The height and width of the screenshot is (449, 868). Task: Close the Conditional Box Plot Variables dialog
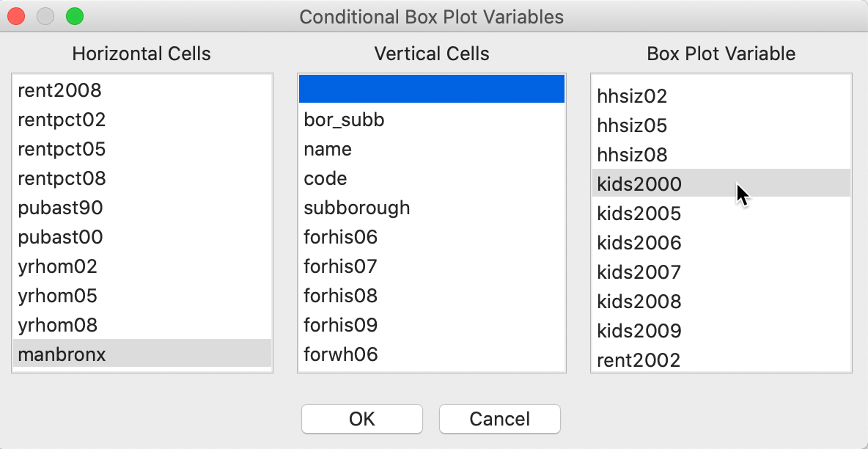[x=16, y=16]
